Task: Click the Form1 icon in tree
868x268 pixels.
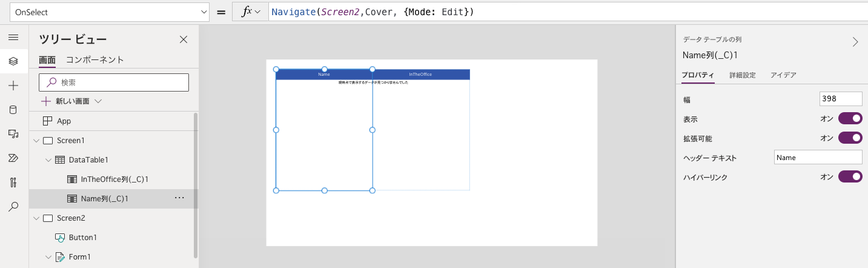Action: 60,257
